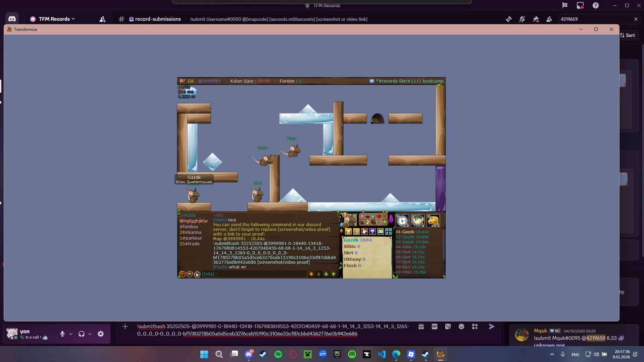Click record entry 01-Gazdk 18.44s
The width and height of the screenshot is (644, 362).
[412, 232]
